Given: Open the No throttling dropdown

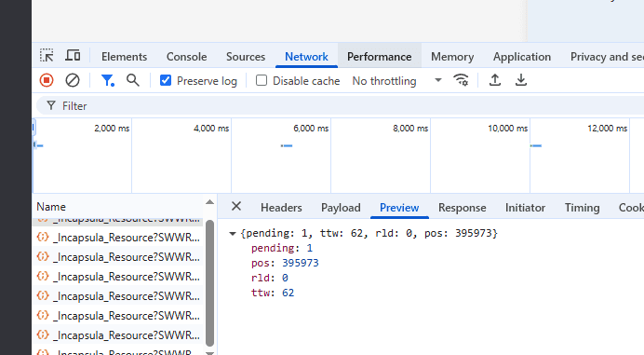Looking at the screenshot, I should click(396, 81).
